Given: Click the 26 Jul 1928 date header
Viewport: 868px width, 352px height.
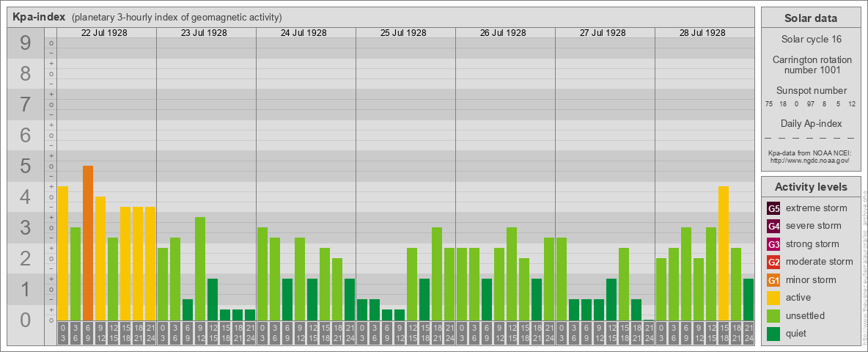Looking at the screenshot, I should tap(503, 33).
